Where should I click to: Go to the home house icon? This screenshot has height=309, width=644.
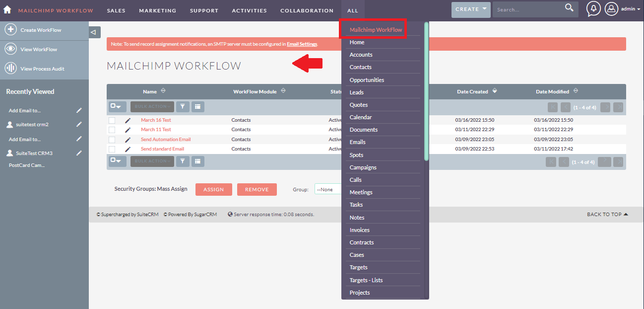(x=7, y=10)
